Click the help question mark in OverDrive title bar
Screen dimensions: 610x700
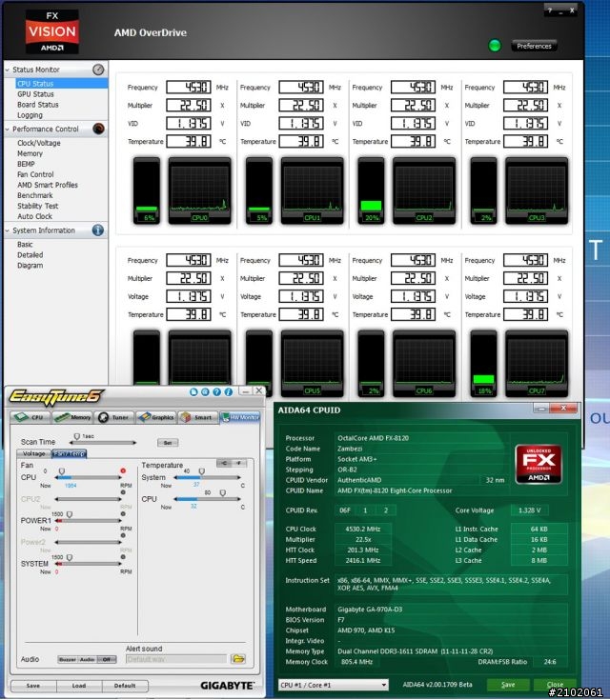(x=550, y=10)
